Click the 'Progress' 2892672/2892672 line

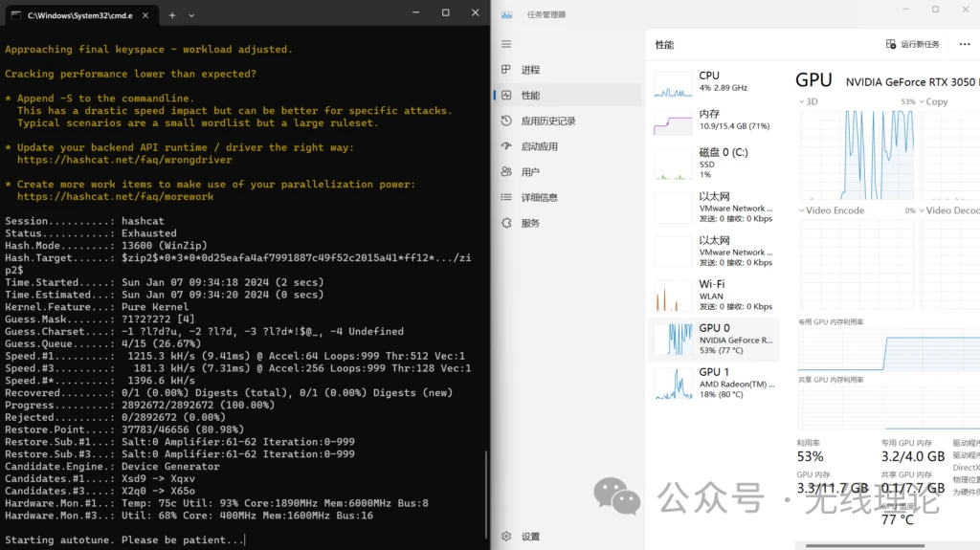click(x=140, y=405)
